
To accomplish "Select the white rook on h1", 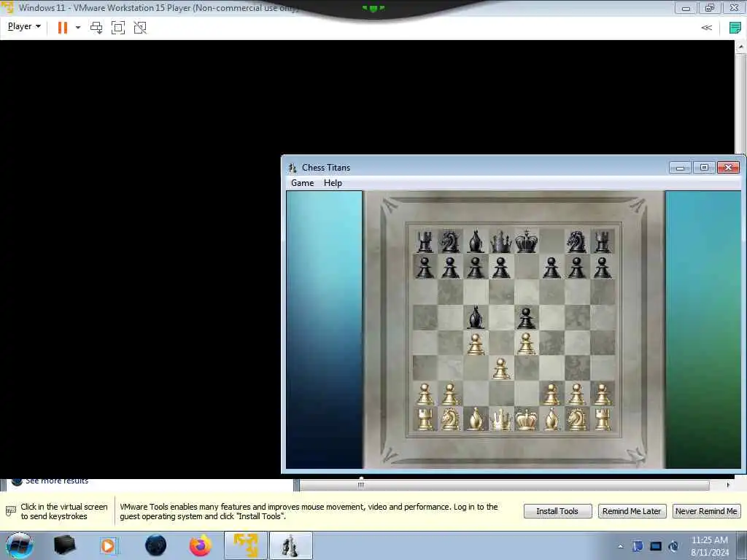I will (602, 419).
